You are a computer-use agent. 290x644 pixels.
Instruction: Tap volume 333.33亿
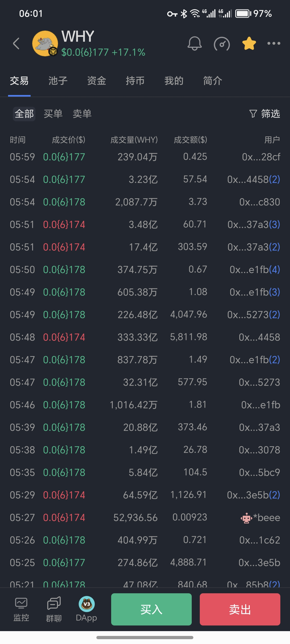137,337
